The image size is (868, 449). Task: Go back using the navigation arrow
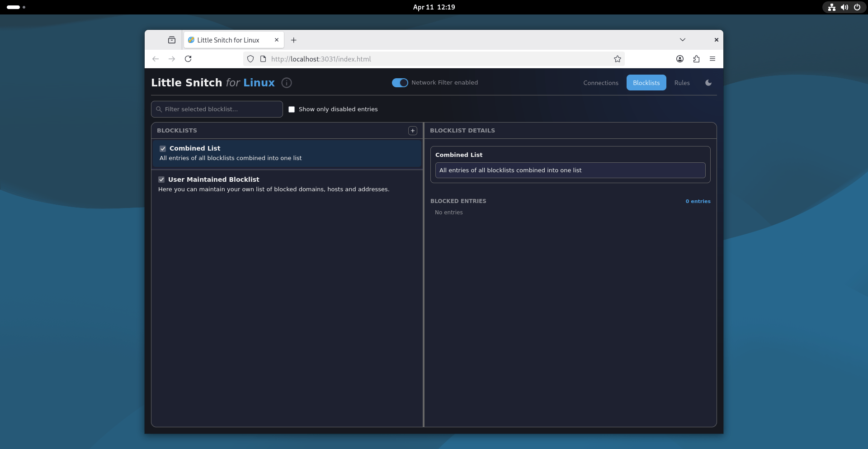(x=156, y=59)
